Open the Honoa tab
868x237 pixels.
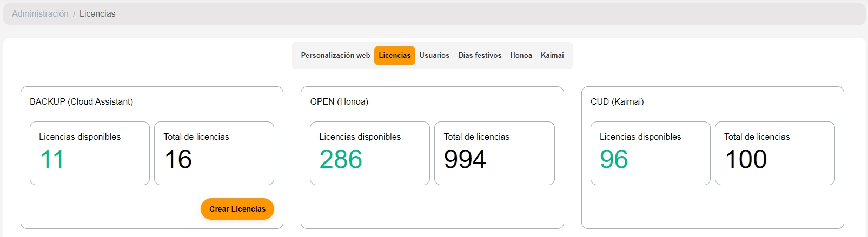(x=521, y=56)
